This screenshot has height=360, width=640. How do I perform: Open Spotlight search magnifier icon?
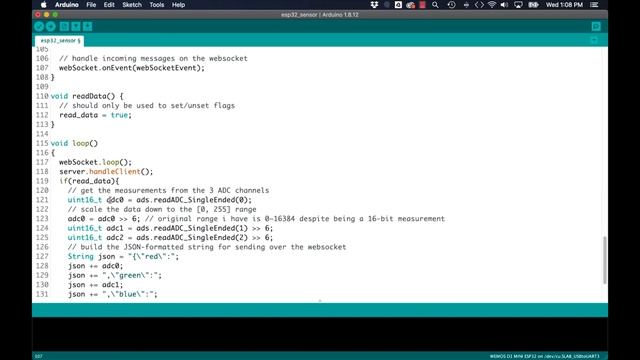(x=436, y=5)
